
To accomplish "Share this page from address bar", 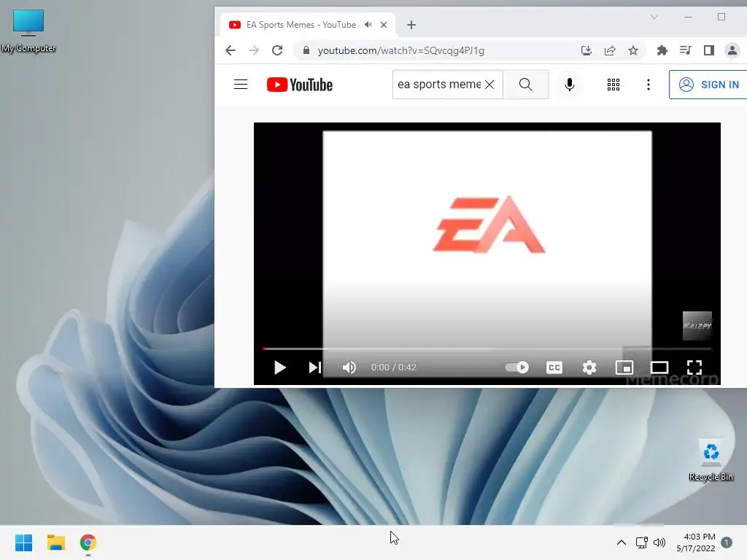I will tap(610, 50).
